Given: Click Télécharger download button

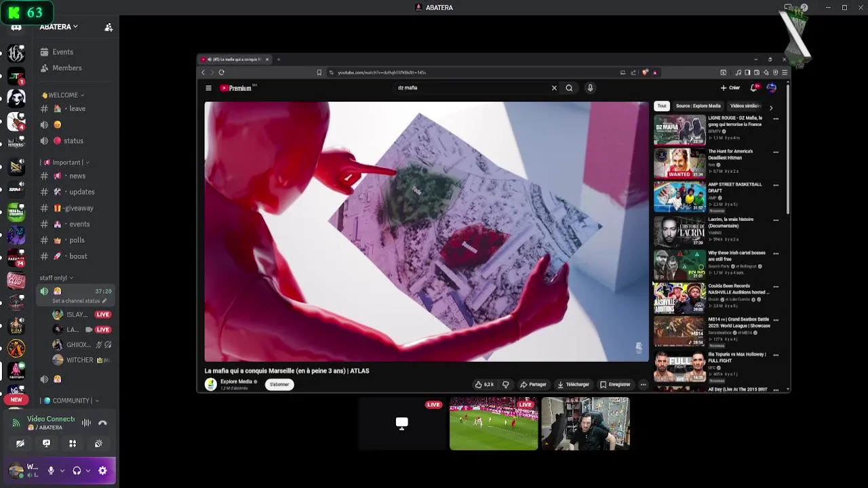Looking at the screenshot, I should [573, 384].
